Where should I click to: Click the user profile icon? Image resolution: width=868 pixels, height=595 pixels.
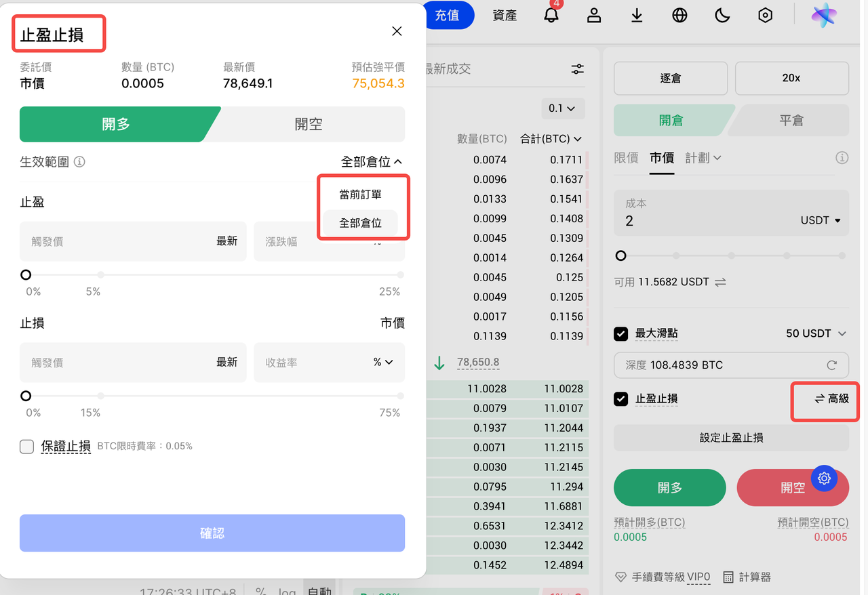(x=594, y=16)
